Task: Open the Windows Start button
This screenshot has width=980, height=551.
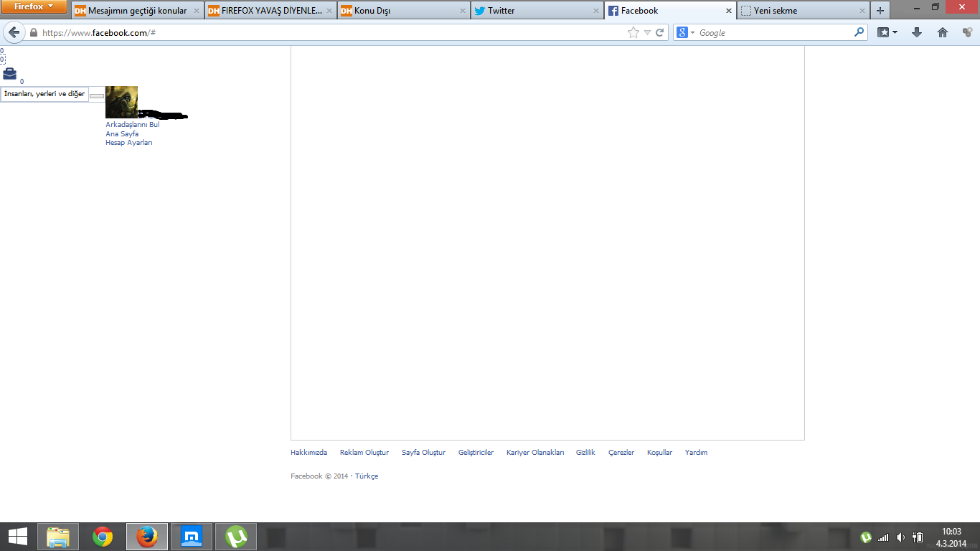Action: pyautogui.click(x=18, y=537)
